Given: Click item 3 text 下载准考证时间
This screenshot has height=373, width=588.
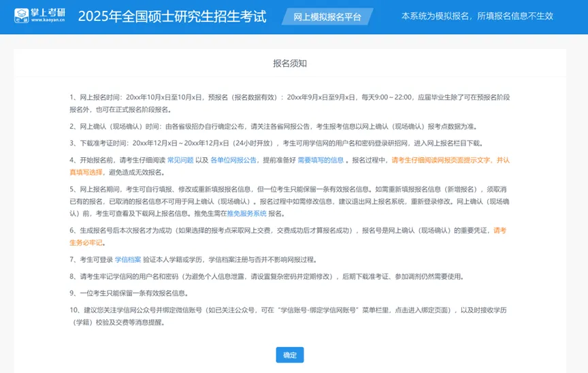Looking at the screenshot, I should tap(103, 143).
